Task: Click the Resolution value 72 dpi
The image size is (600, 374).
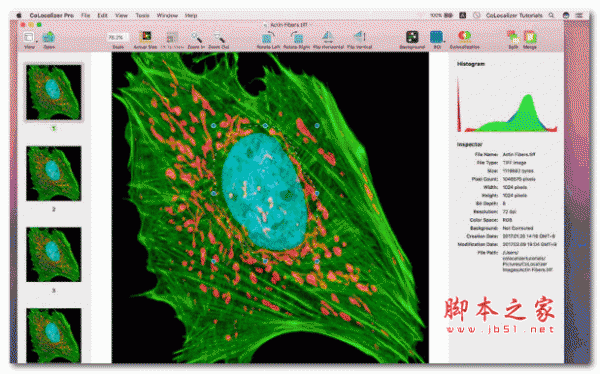Action: point(509,212)
